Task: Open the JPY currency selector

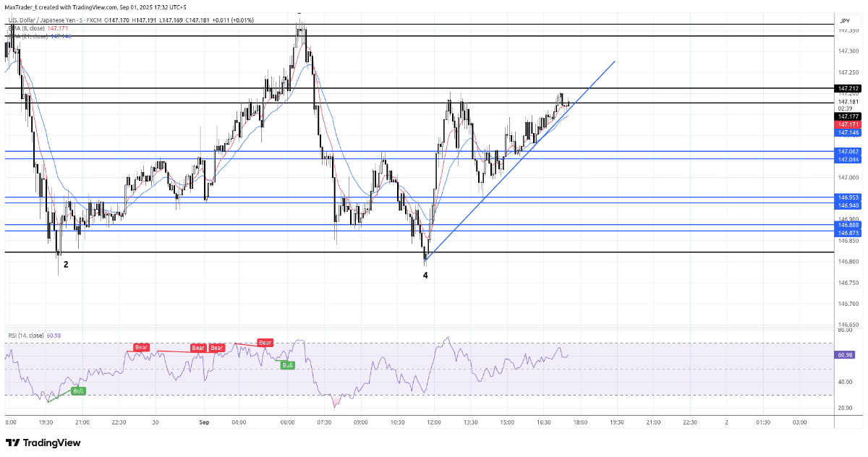Action: 844,22
